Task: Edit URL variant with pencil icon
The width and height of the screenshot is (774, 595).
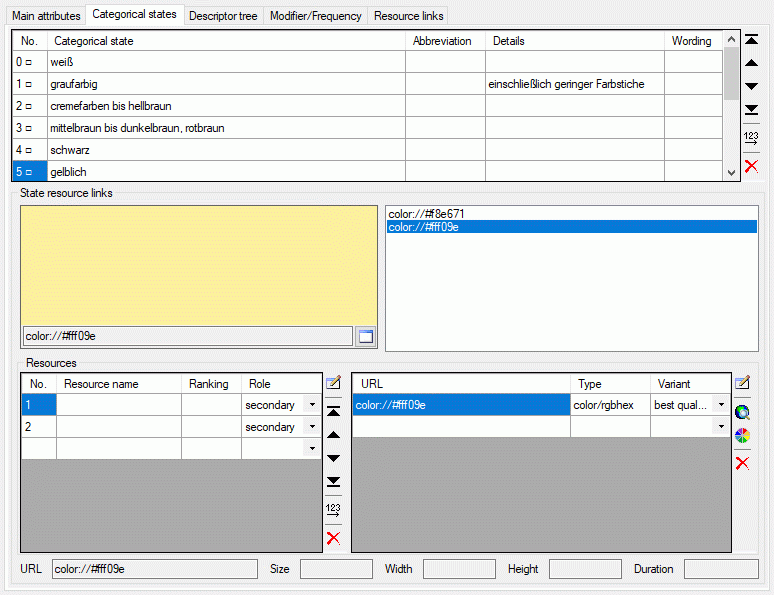Action: coord(742,383)
